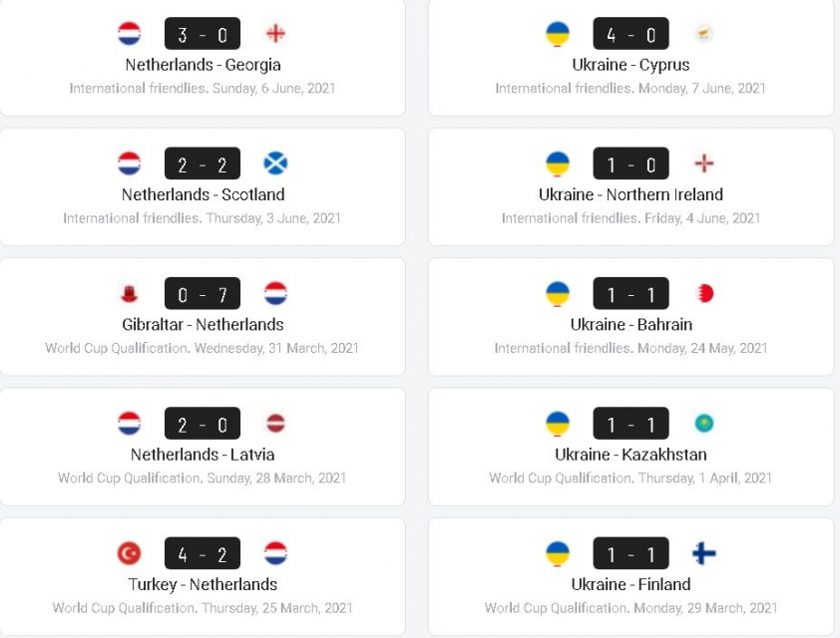The image size is (840, 638).
Task: Open the 4 - 0 Ukraine Cyprus score
Action: point(631,34)
